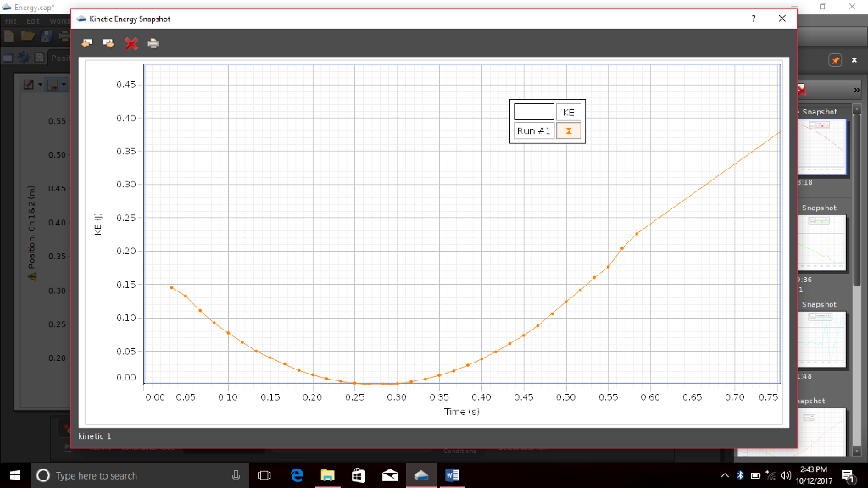Viewport: 868px width, 488px height.
Task: Launch Microsoft Word from the taskbar
Action: 452,475
